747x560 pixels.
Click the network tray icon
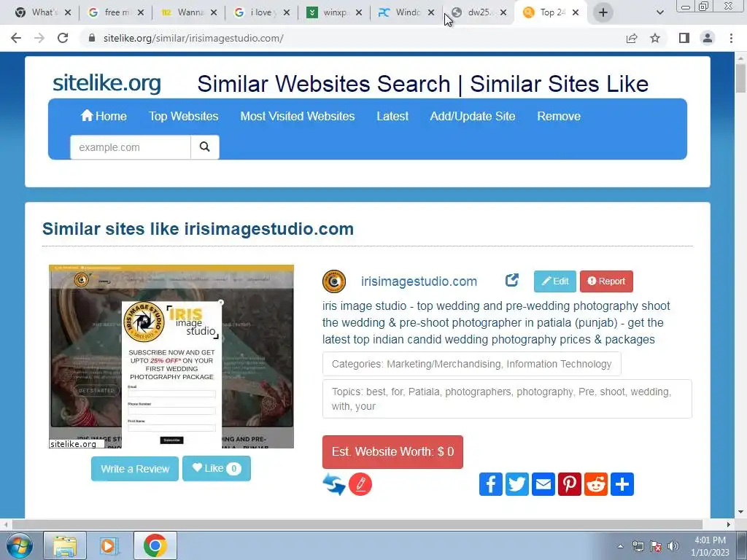tap(638, 546)
